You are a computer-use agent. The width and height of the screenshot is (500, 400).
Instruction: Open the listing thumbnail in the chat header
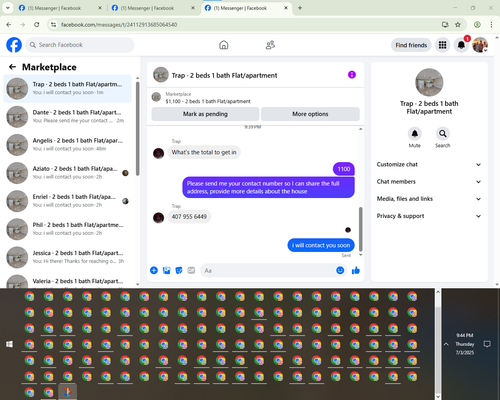pos(161,75)
